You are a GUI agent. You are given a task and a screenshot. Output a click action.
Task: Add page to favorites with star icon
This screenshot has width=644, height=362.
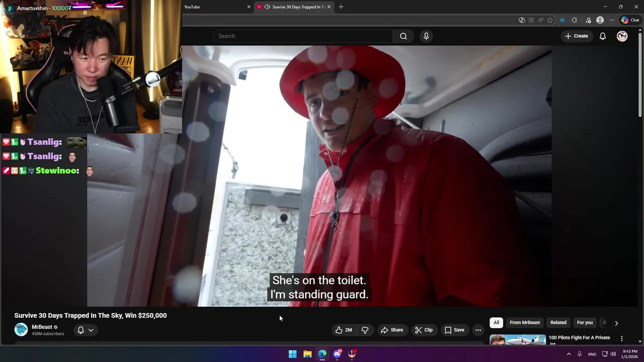click(550, 20)
